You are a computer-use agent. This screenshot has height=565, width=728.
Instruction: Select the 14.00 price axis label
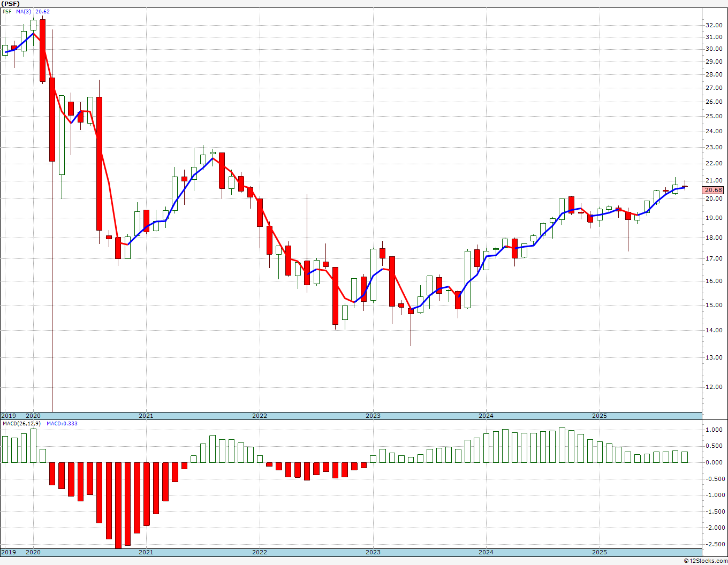[x=714, y=330]
